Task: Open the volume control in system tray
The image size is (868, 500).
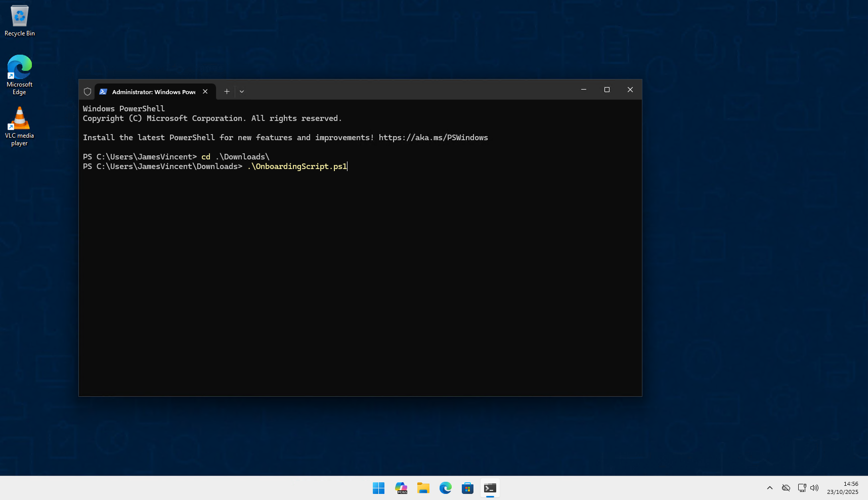Action: coord(814,488)
